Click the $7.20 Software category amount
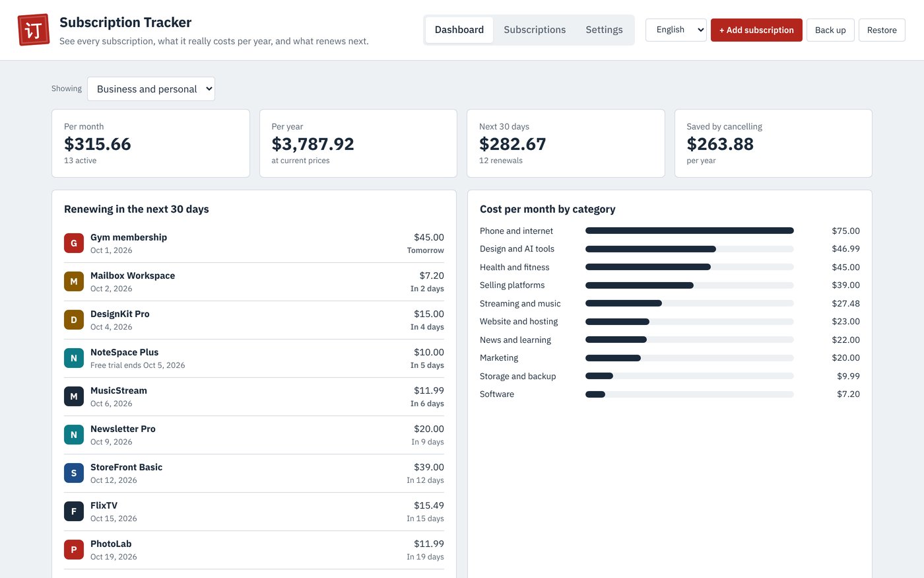Viewport: 924px width, 578px height. 848,394
